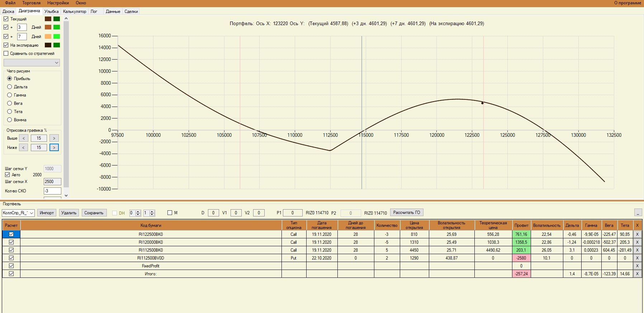Open the КоллСпр_Ri portfolio dropdown
Viewport: 644px width, 313px height.
[x=18, y=213]
